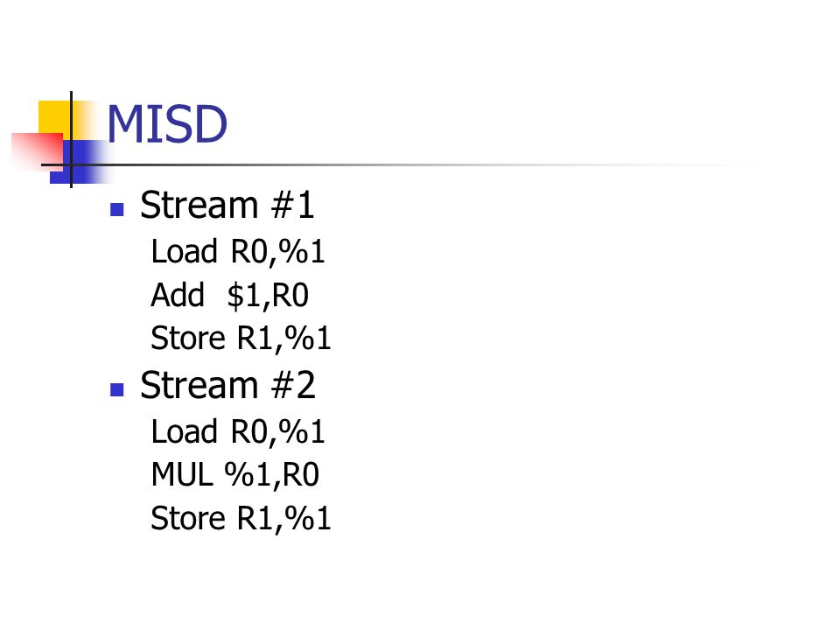Click the red square in logo graphic

point(38,150)
